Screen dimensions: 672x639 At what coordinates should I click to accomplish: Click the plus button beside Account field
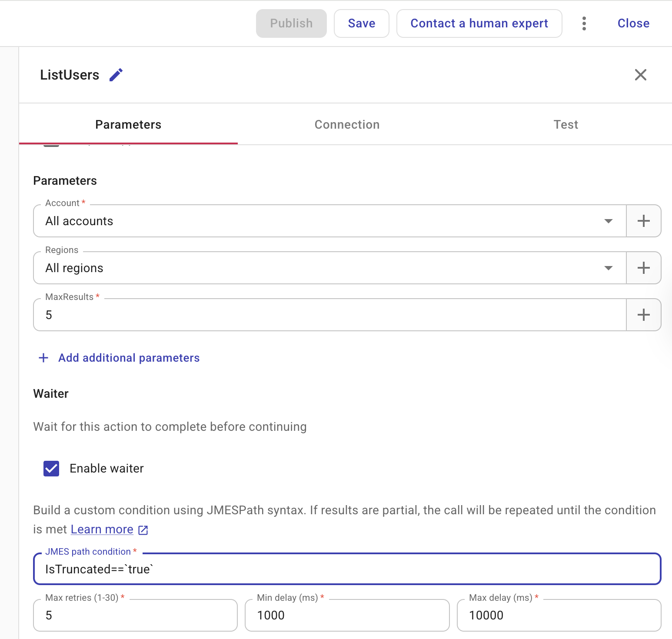[643, 221]
